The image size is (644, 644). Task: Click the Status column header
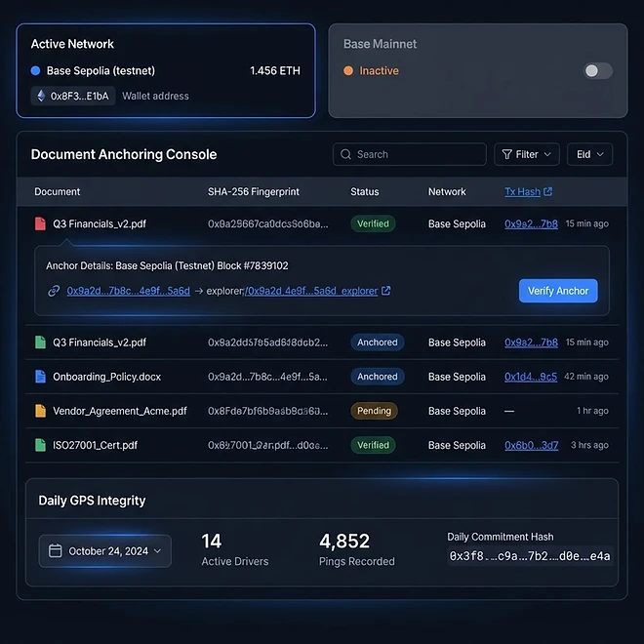click(365, 192)
